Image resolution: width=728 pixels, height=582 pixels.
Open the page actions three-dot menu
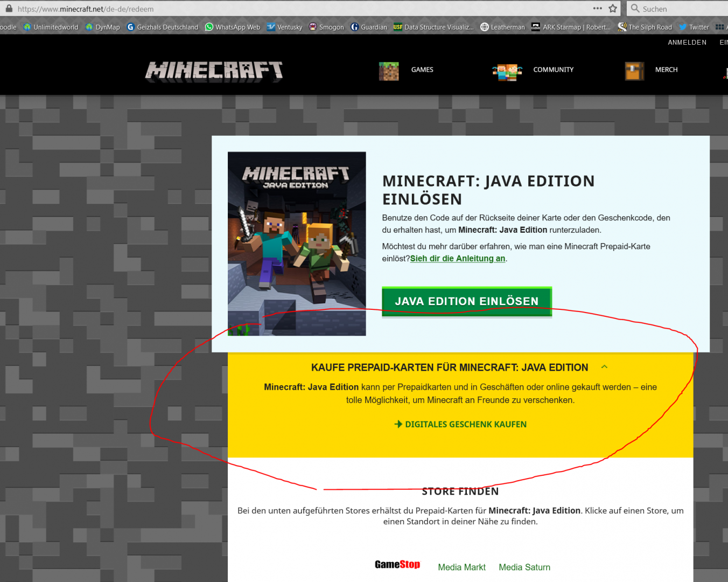[597, 9]
